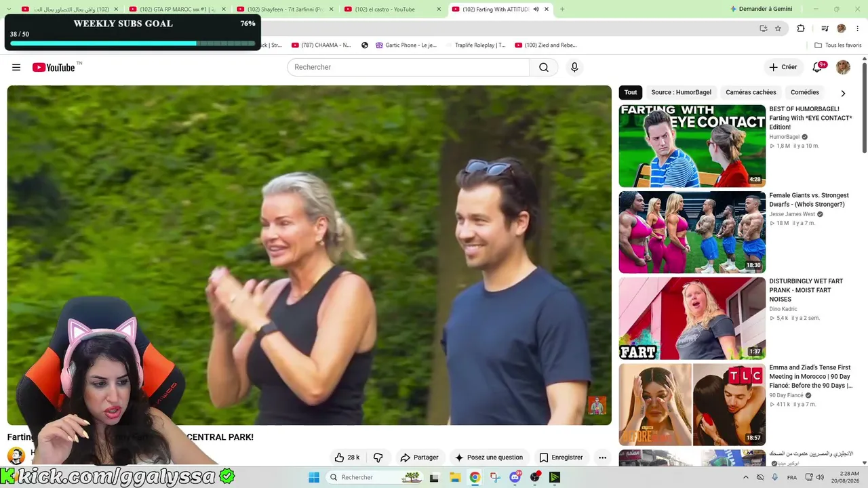The height and width of the screenshot is (488, 868).
Task: Click Posez une question button
Action: point(489,457)
